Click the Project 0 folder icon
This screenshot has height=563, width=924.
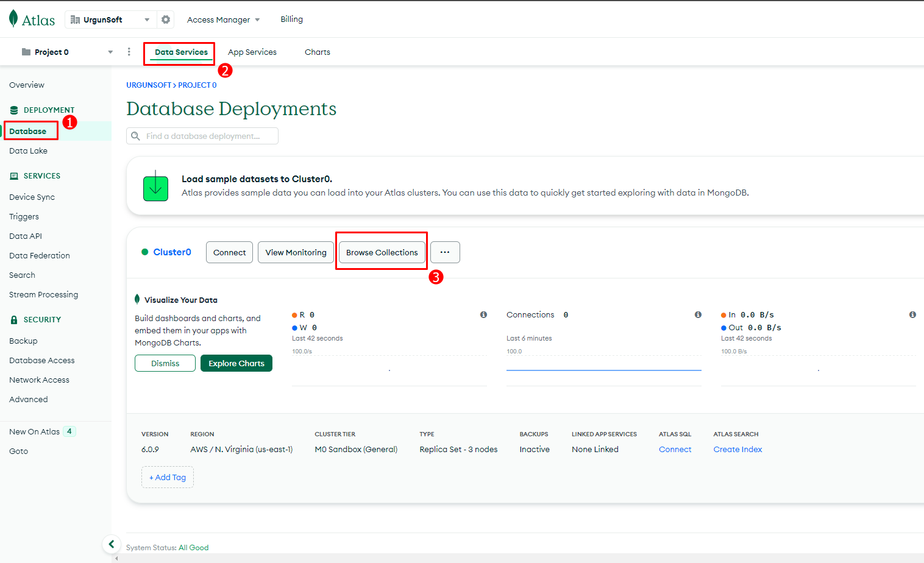26,52
